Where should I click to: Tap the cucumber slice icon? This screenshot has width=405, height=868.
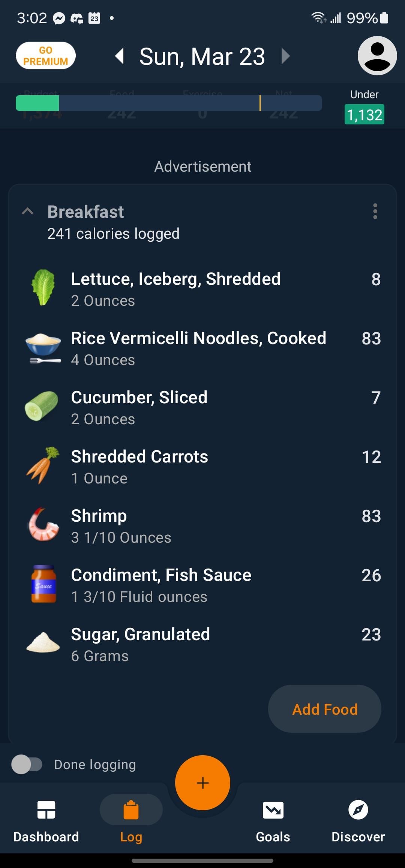(x=42, y=406)
